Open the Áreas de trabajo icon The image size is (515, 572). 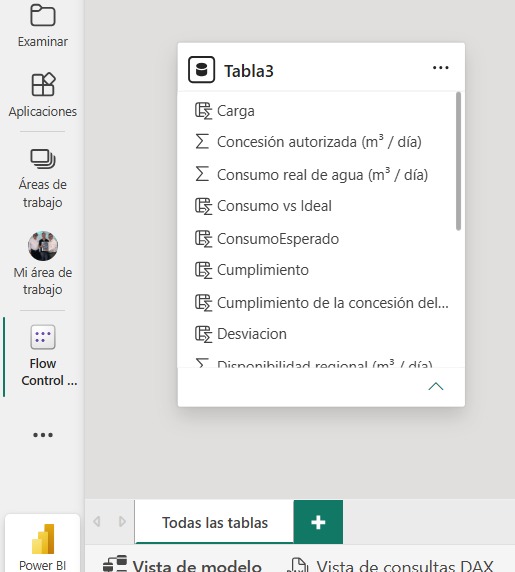pyautogui.click(x=43, y=159)
